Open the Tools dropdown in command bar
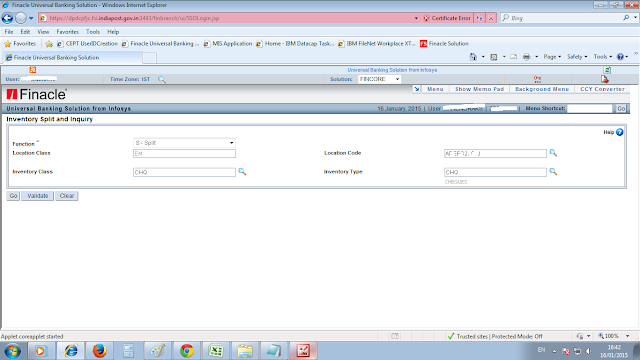 tap(602, 57)
